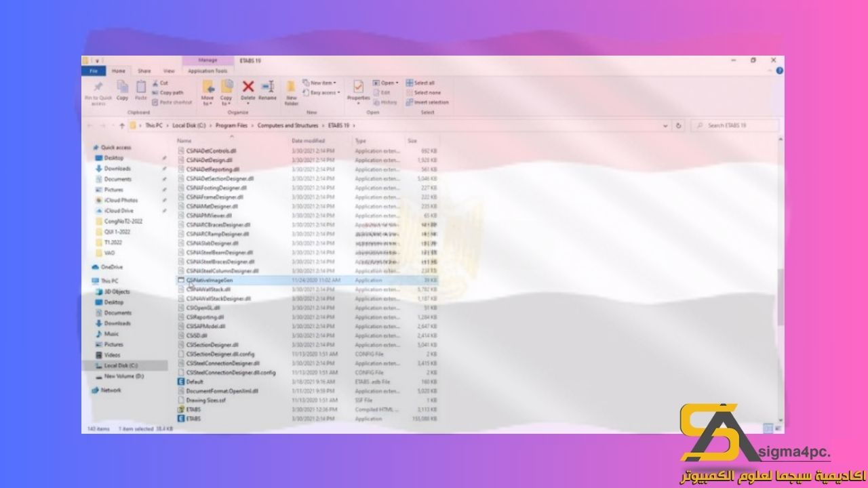This screenshot has height=488, width=868.
Task: Select 3D Objects under This PC
Action: (x=117, y=291)
